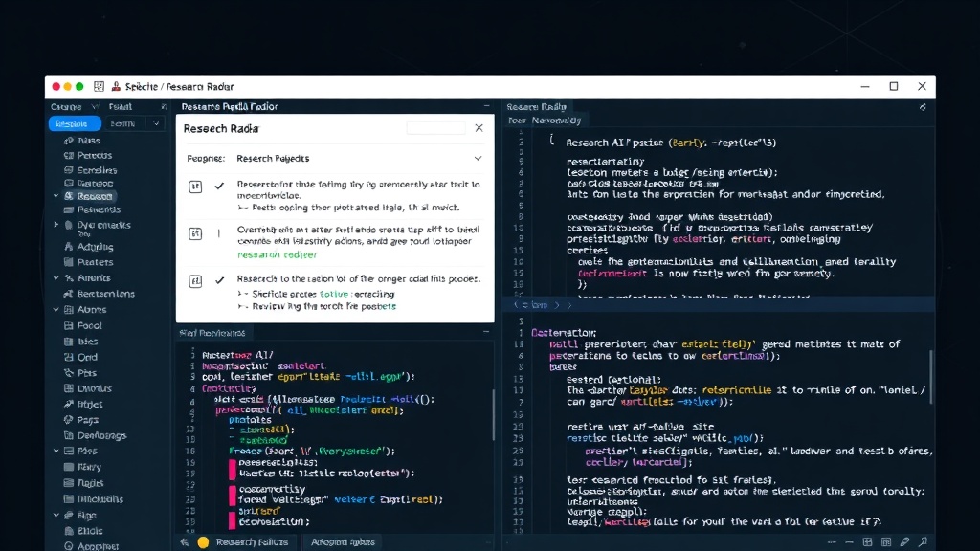Navigate back with left chevron in right panel breadcrumb
Viewport: 980px width, 551px height.
pyautogui.click(x=516, y=305)
